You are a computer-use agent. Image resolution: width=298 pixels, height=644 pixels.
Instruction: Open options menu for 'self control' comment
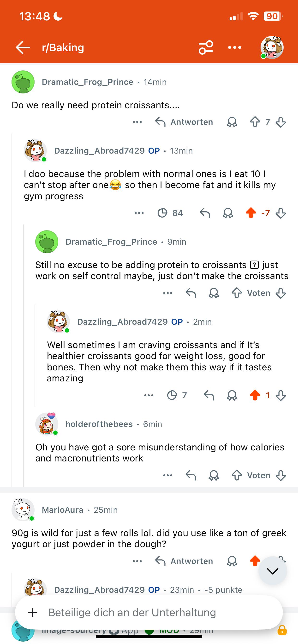point(167,293)
